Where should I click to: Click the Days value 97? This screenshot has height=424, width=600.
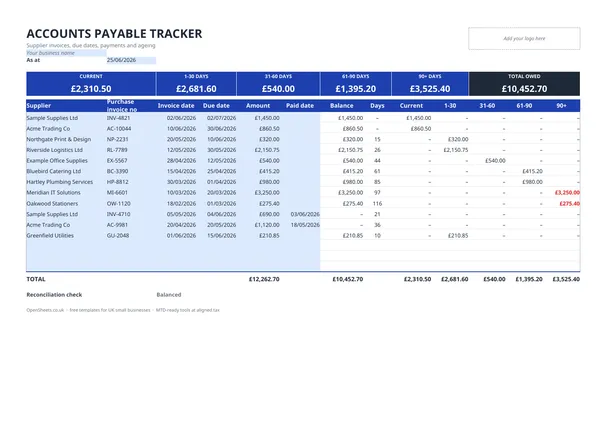pyautogui.click(x=377, y=193)
